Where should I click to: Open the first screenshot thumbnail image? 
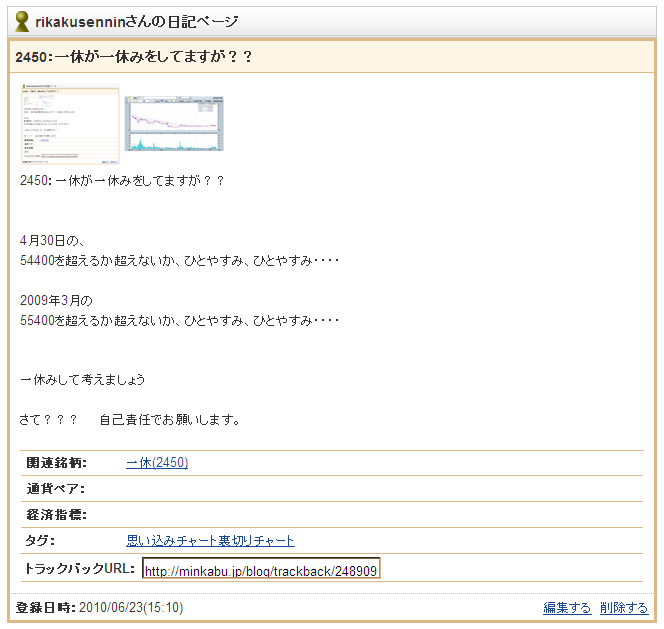(70, 125)
